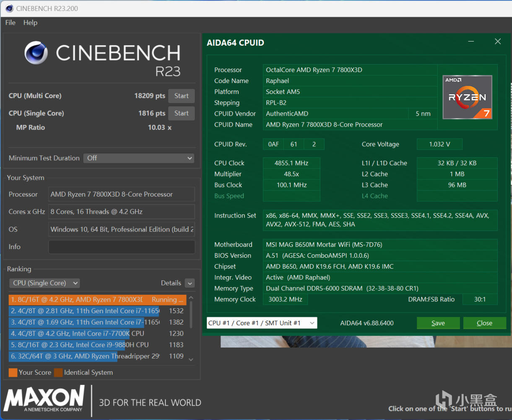512x420 pixels.
Task: Click the Info input field
Action: coord(122,247)
